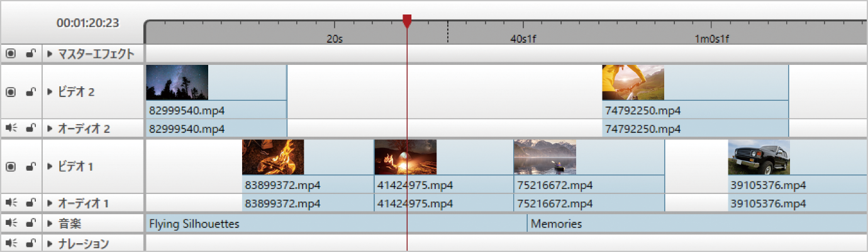Select the red playhead marker on ruler
This screenshot has height=252, width=868.
pyautogui.click(x=407, y=21)
